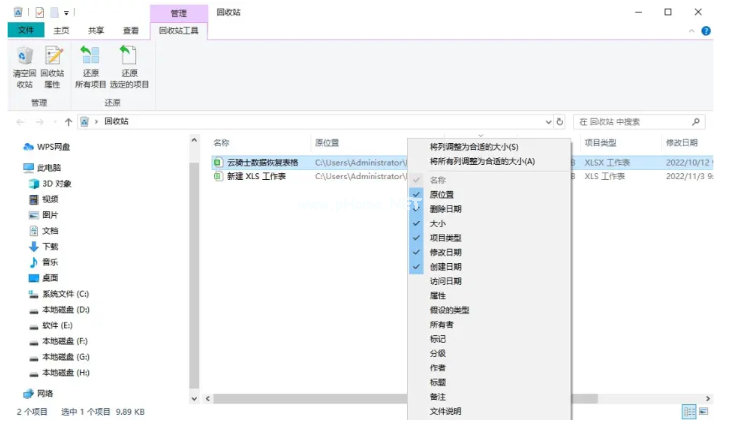The width and height of the screenshot is (729, 426).
Task: Open Recycle Bin properties (回收站属性)
Action: (53, 67)
